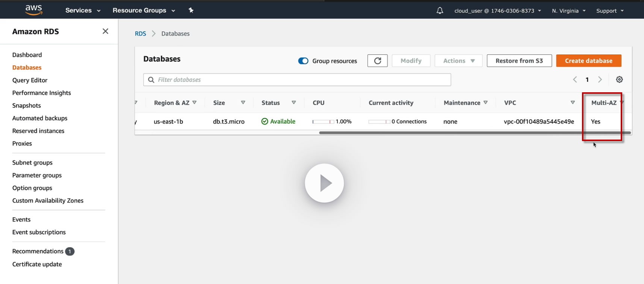Click the CPU 1.00% usage bar
This screenshot has height=284, width=644.
(323, 122)
